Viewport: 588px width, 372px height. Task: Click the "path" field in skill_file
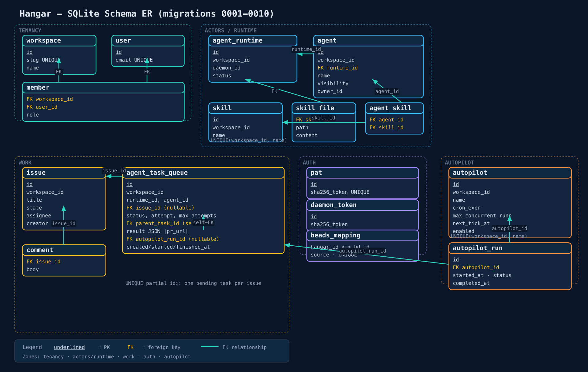tap(302, 128)
